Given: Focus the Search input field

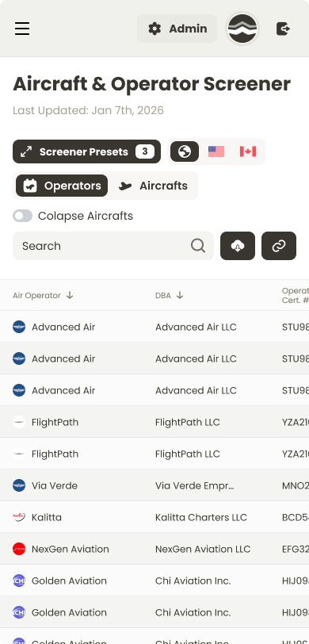Looking at the screenshot, I should point(113,246).
